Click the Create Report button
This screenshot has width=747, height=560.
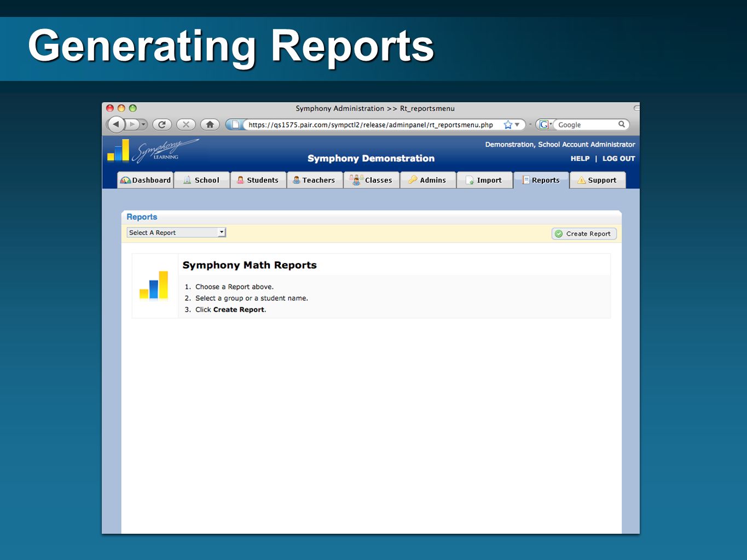pos(584,234)
